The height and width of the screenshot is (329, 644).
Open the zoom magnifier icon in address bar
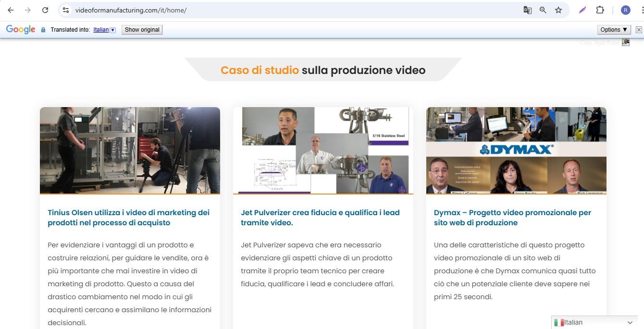pyautogui.click(x=543, y=10)
